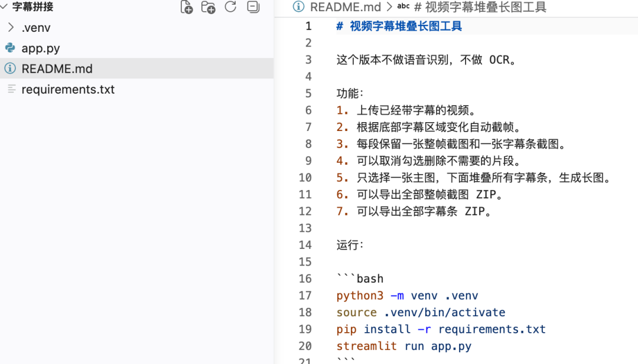Click the info icon beside README.md in tree
Screen dimensions: 638x364
(x=10, y=68)
